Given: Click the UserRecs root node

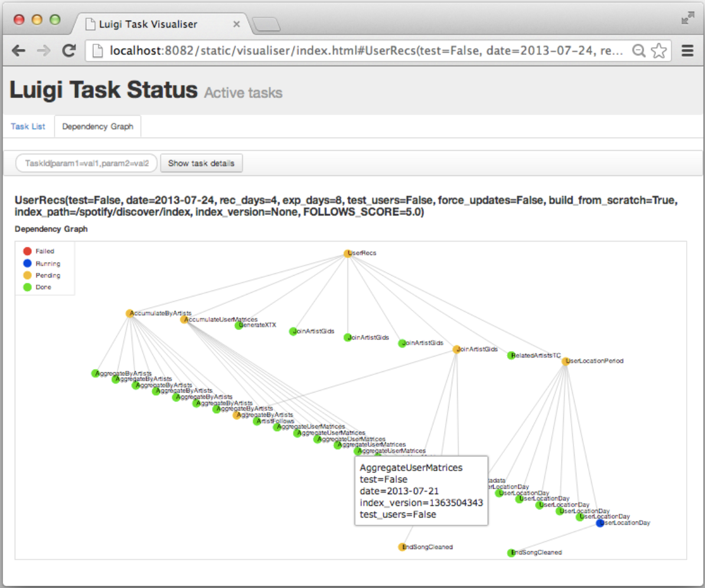Looking at the screenshot, I should click(348, 253).
